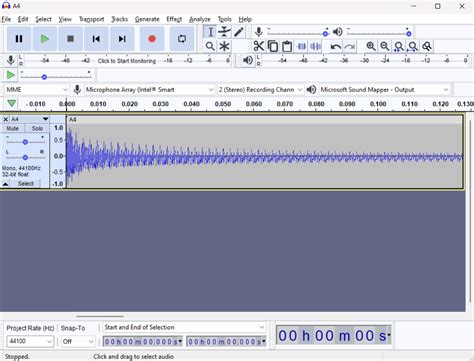Viewport: 474px width, 361px height.
Task: Click the Paste clipboard icon
Action: point(287,46)
